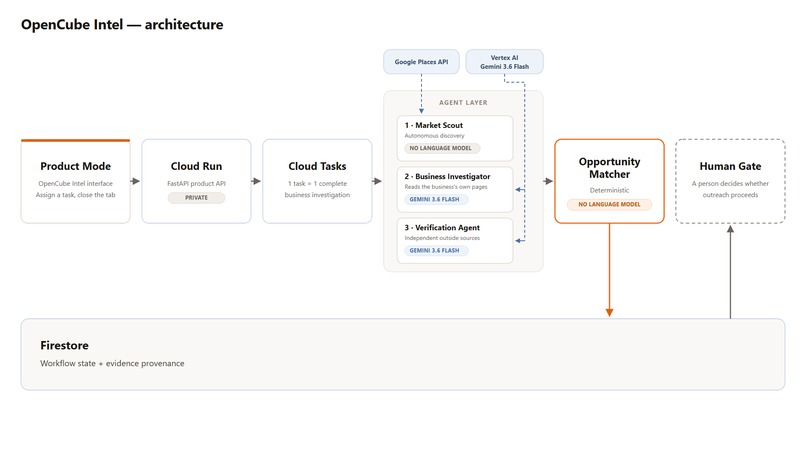This screenshot has height=453, width=806.
Task: Click '1 task = 1 complete' text
Action: tap(317, 184)
